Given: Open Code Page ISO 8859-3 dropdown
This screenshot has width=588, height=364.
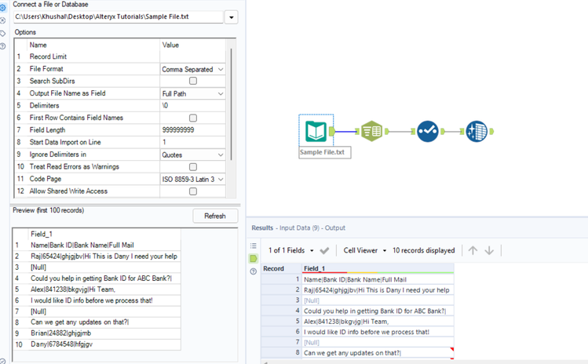Looking at the screenshot, I should pyautogui.click(x=193, y=179).
